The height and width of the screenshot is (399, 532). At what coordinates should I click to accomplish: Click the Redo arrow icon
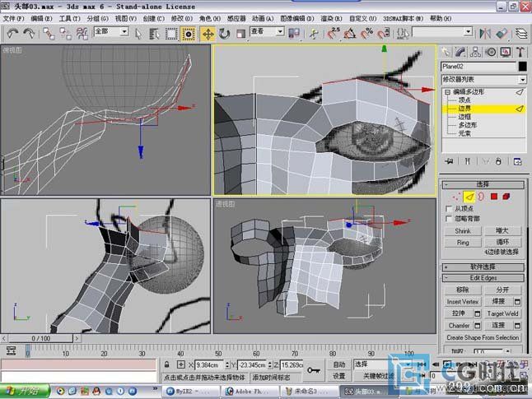click(x=29, y=33)
